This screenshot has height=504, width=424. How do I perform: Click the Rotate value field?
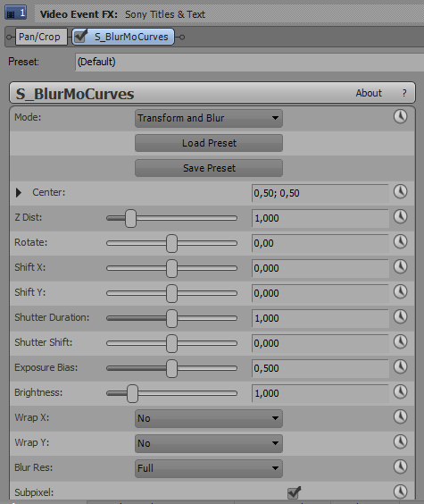320,243
